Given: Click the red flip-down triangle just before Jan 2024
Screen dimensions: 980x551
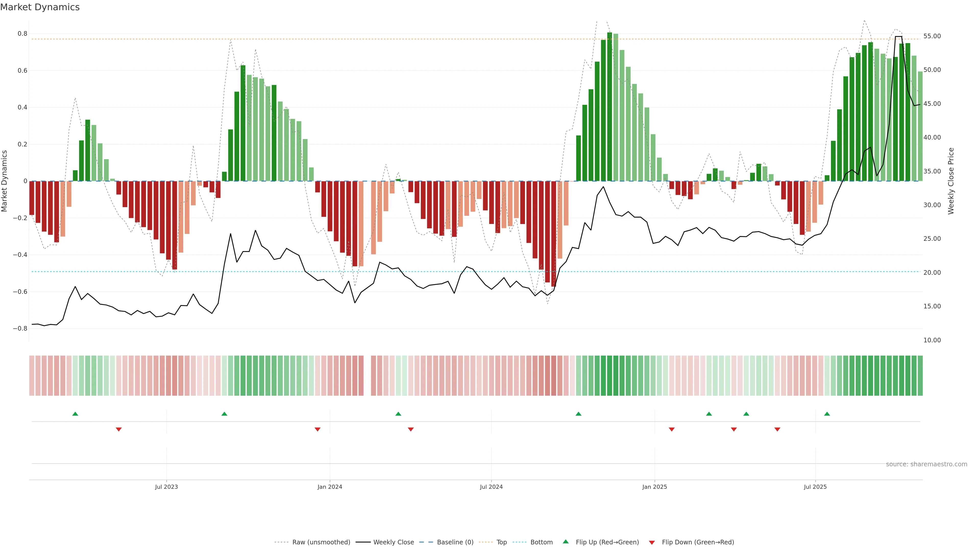Looking at the screenshot, I should pyautogui.click(x=318, y=429).
